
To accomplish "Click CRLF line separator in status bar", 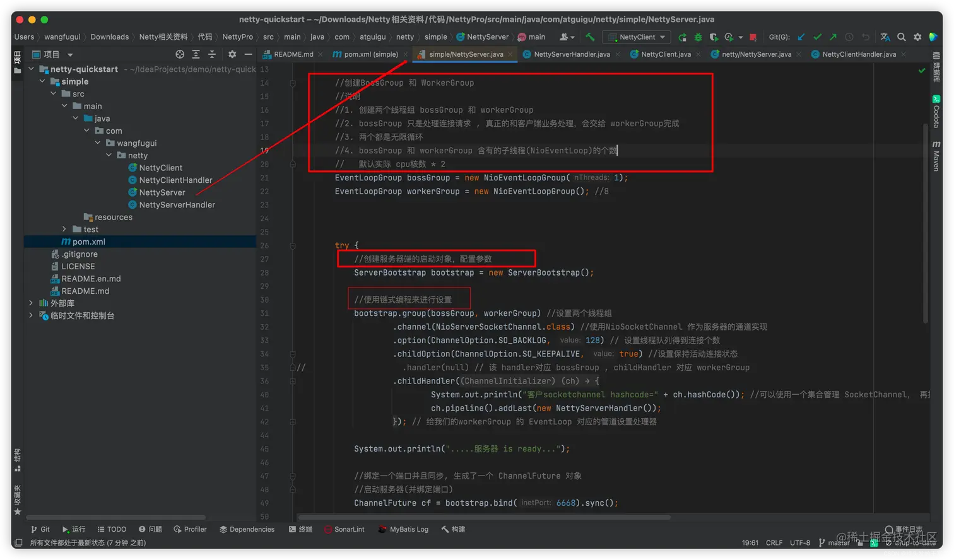I will (774, 543).
